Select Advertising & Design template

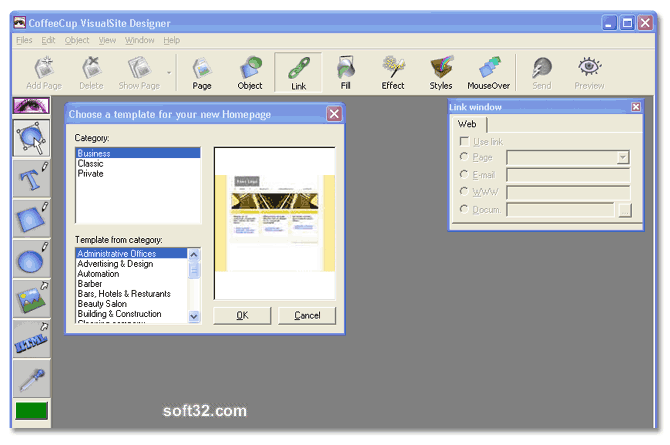pos(132,264)
